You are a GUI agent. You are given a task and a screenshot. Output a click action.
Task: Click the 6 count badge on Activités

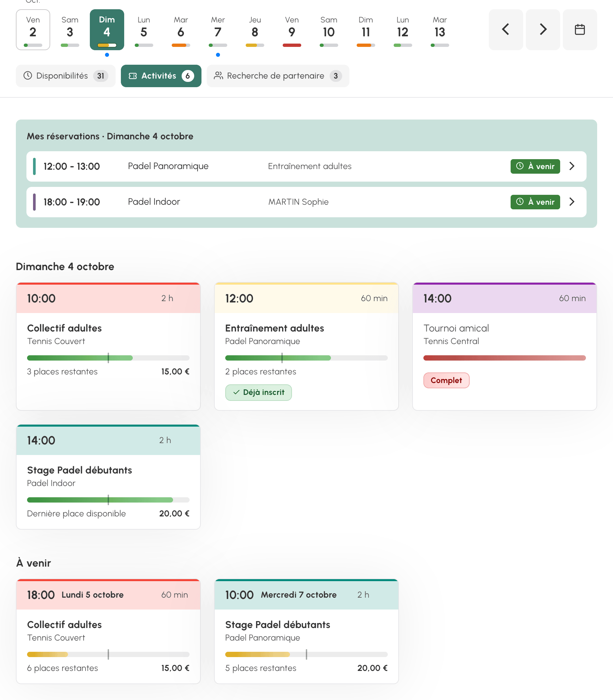[x=188, y=76]
